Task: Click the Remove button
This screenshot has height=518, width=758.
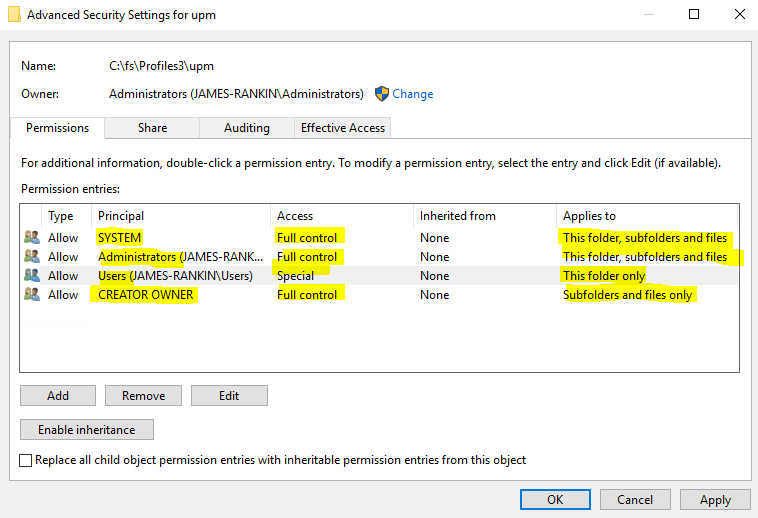Action: pos(143,395)
